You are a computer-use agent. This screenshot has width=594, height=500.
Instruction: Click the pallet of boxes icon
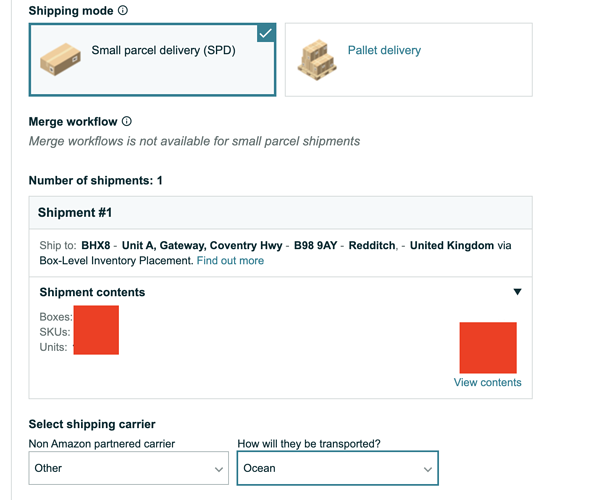click(317, 60)
